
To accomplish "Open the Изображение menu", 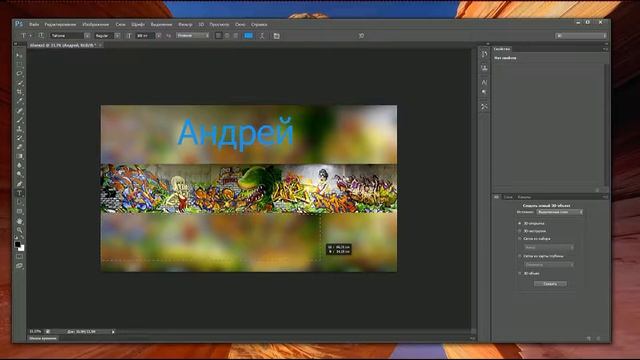I will (x=96, y=24).
